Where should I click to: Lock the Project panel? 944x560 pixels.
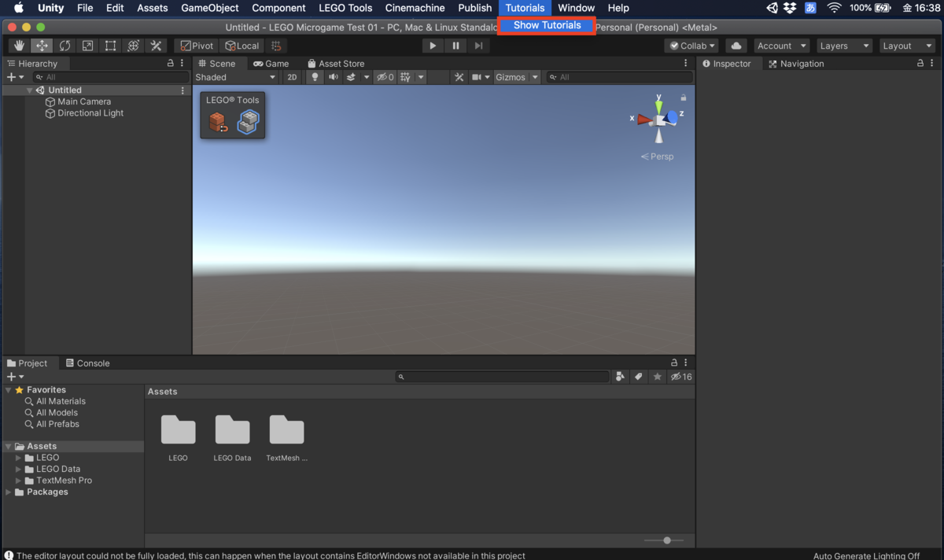pyautogui.click(x=674, y=363)
